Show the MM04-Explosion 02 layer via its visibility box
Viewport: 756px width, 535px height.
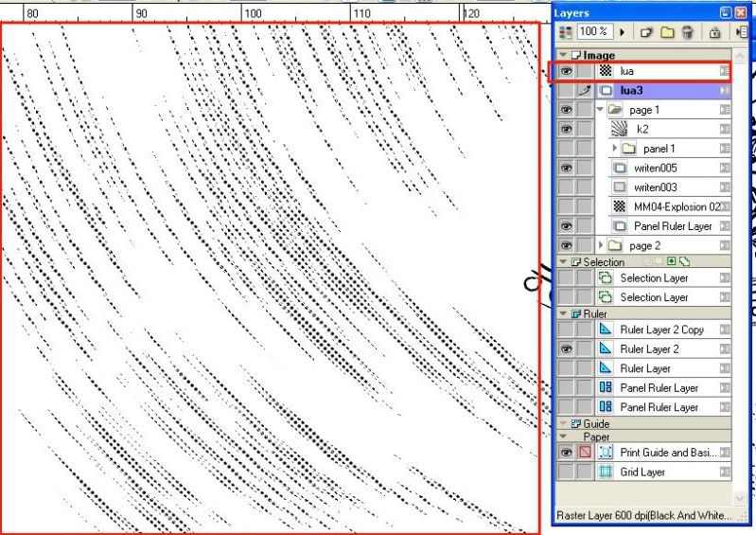click(x=566, y=206)
